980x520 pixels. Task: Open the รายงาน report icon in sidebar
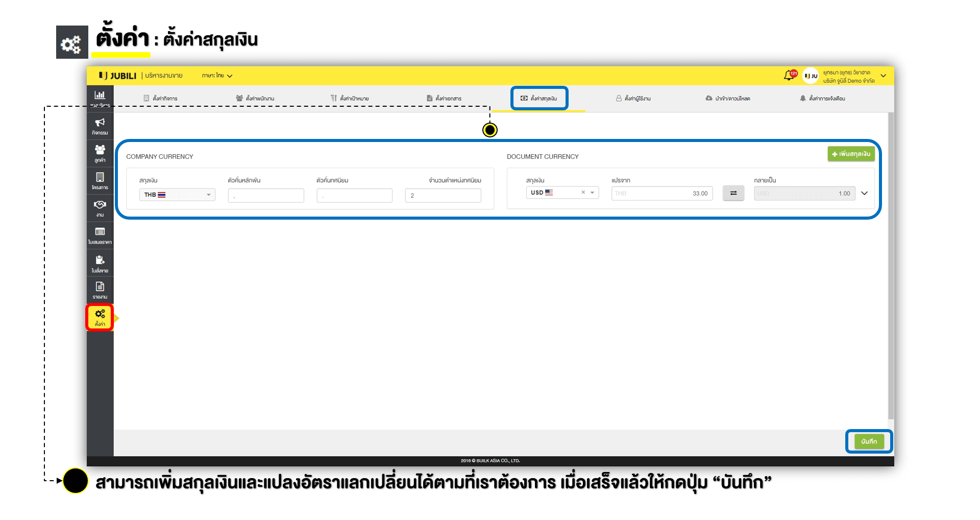pos(100,290)
